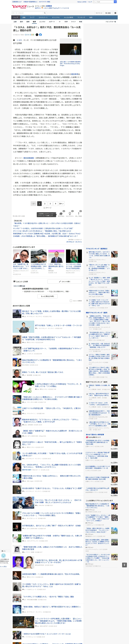
Task: Share article on Facebook icon
Action: click(x=40, y=35)
